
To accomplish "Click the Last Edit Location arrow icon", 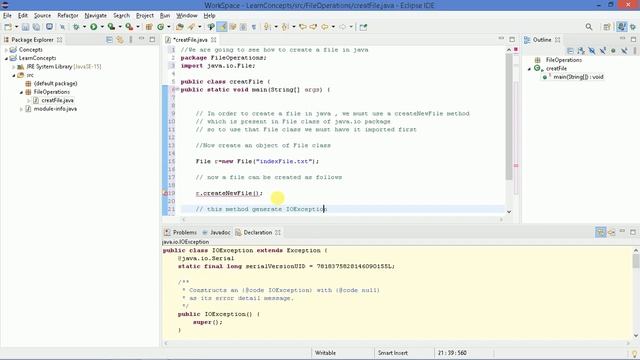I will click(x=302, y=27).
